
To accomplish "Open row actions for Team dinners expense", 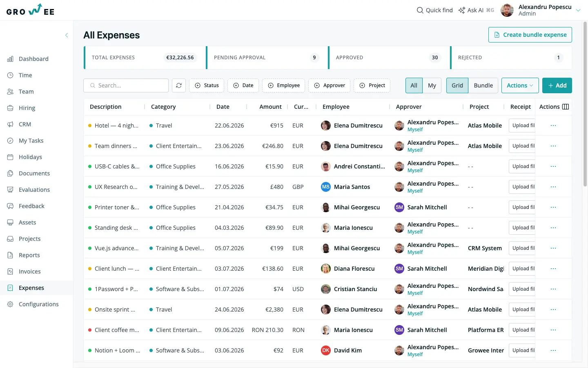I will tap(553, 146).
